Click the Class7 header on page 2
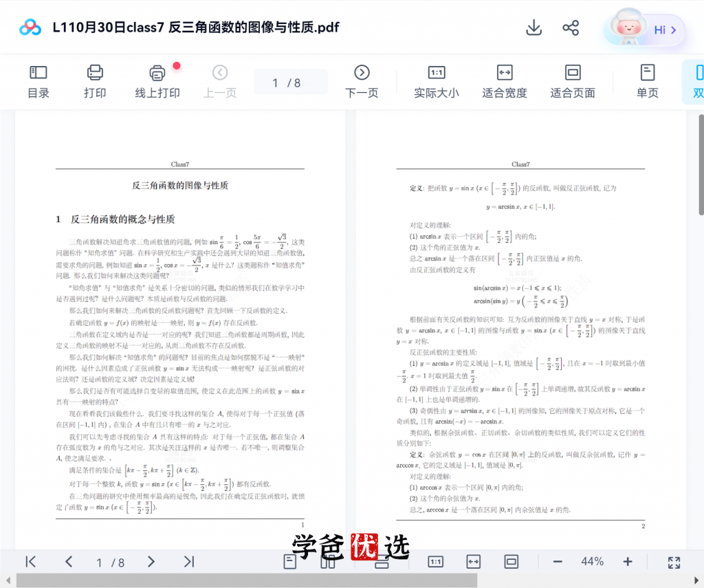Image resolution: width=704 pixels, height=588 pixels. point(520,164)
